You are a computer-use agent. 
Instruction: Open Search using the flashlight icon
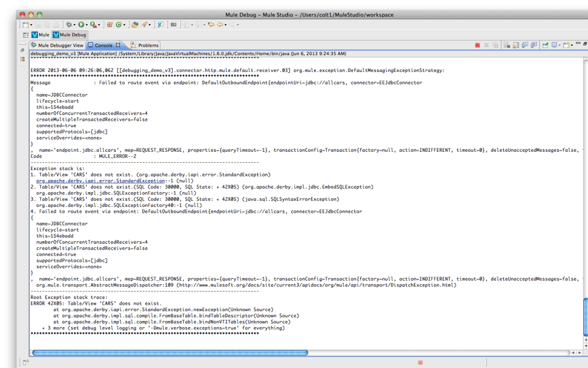[145, 25]
